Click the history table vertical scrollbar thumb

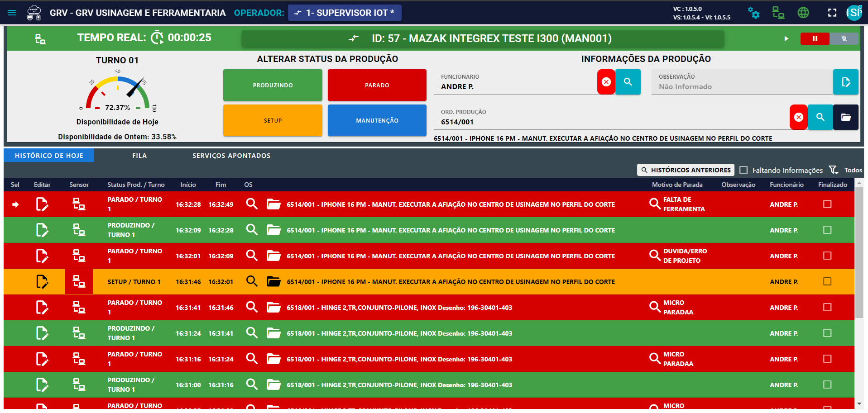pyautogui.click(x=859, y=252)
